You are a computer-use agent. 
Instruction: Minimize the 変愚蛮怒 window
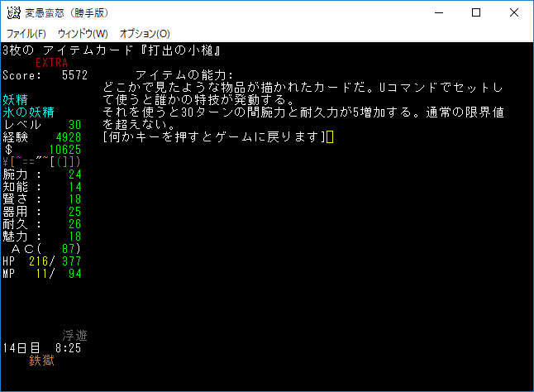(436, 13)
